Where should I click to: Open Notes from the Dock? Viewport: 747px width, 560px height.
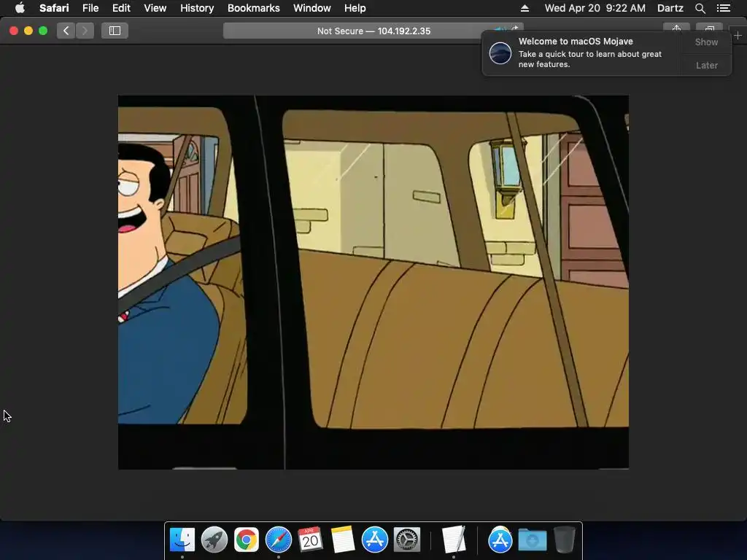343,540
